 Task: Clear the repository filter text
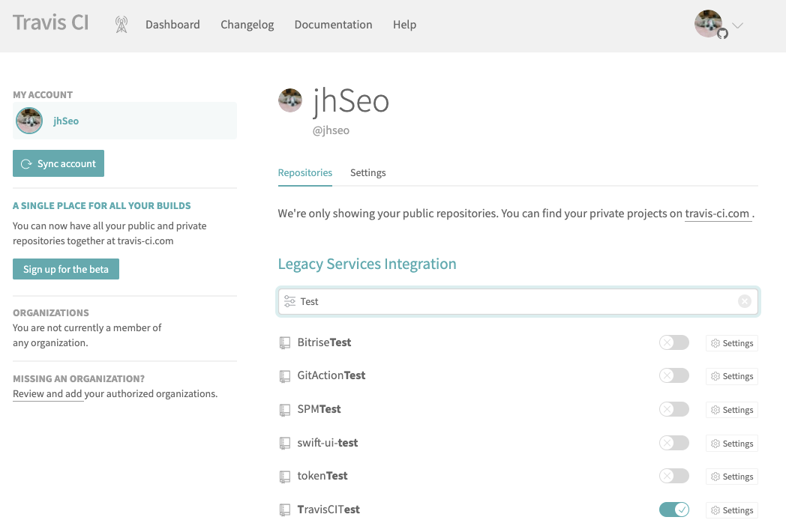745,301
